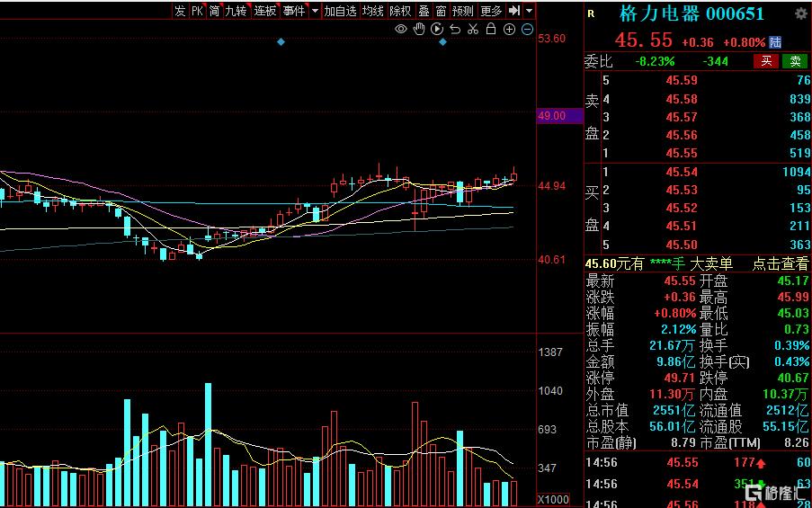Click the right blue diamond event marker

442,41
